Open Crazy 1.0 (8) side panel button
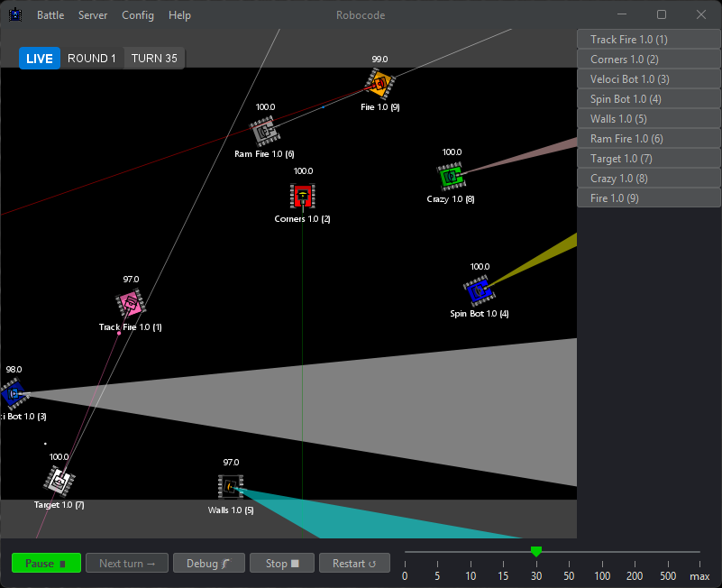 click(649, 178)
